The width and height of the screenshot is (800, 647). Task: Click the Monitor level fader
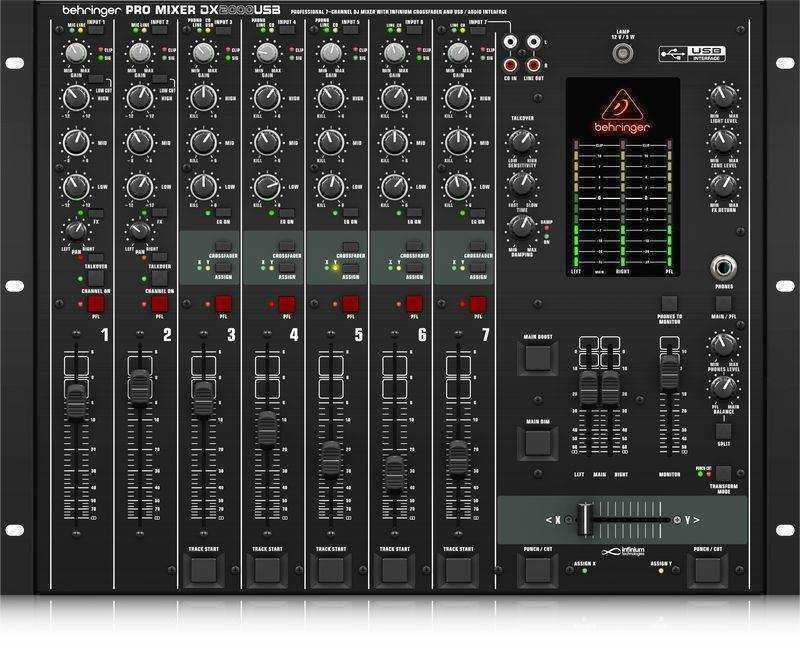tap(669, 371)
